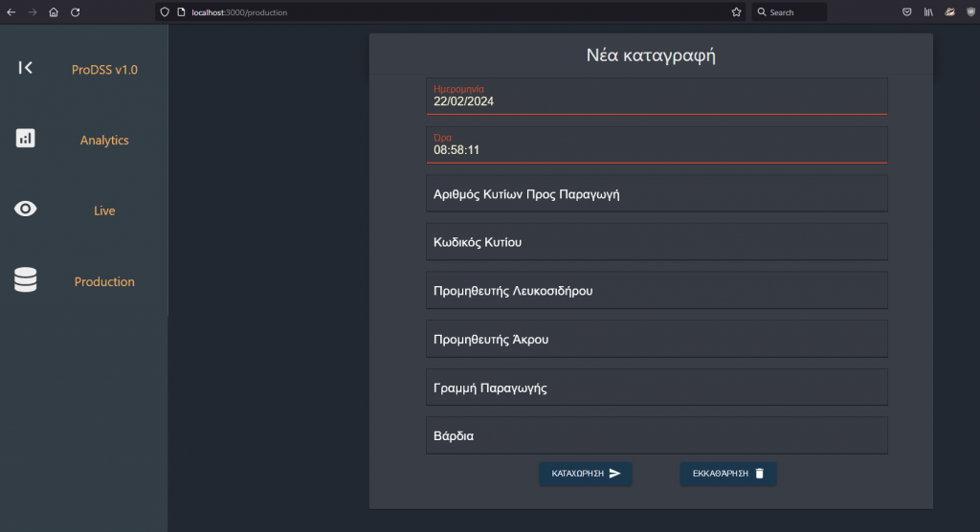The width and height of the screenshot is (980, 532).
Task: Open the Pocket icon in browser toolbar
Action: coord(906,12)
